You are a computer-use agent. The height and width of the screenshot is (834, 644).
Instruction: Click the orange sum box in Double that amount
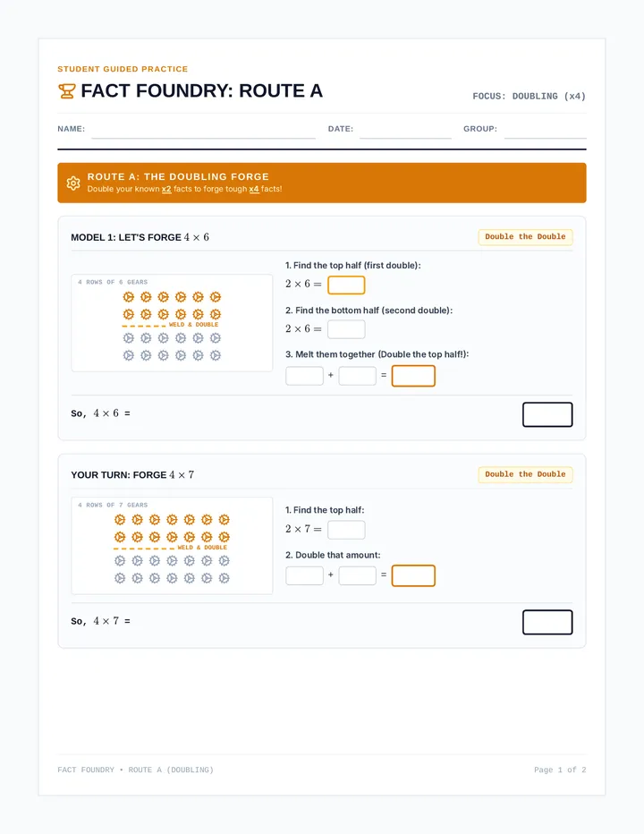click(x=413, y=575)
